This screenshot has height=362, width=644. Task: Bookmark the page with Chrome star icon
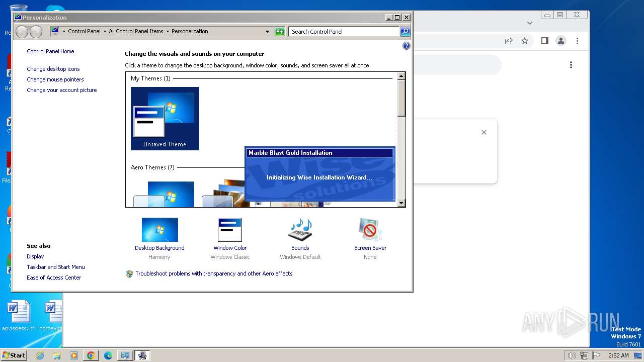point(525,41)
